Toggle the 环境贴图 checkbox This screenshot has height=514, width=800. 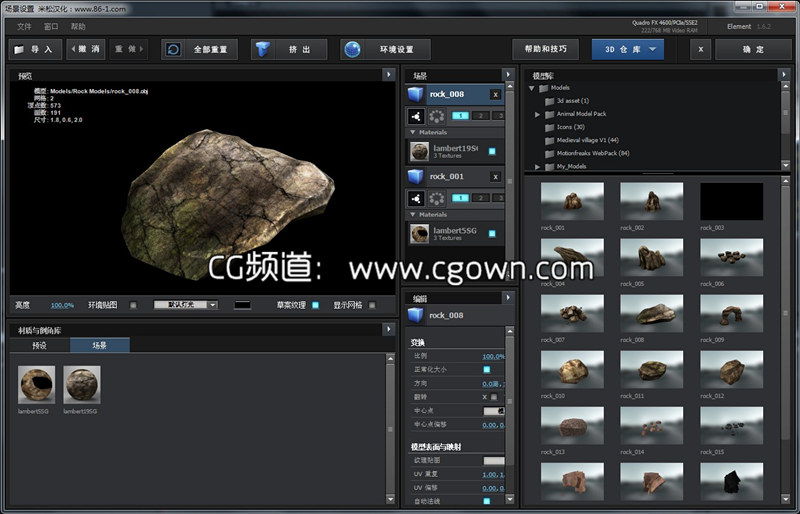click(x=133, y=305)
